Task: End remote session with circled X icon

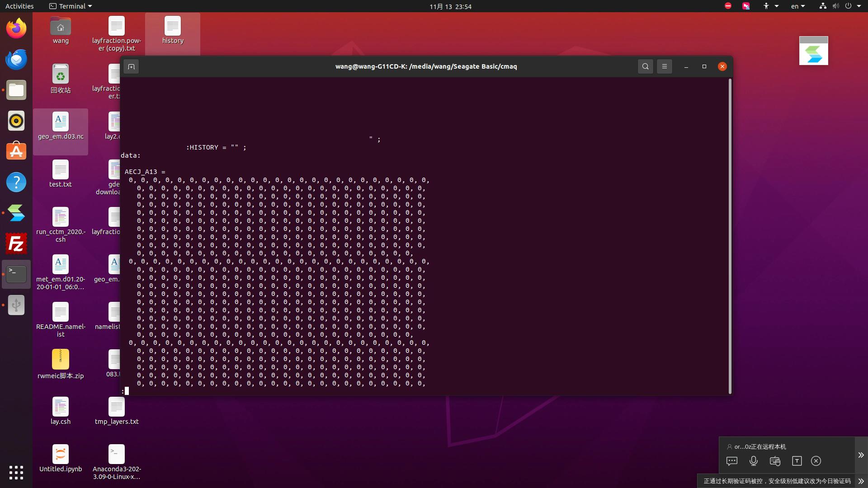Action: tap(816, 461)
